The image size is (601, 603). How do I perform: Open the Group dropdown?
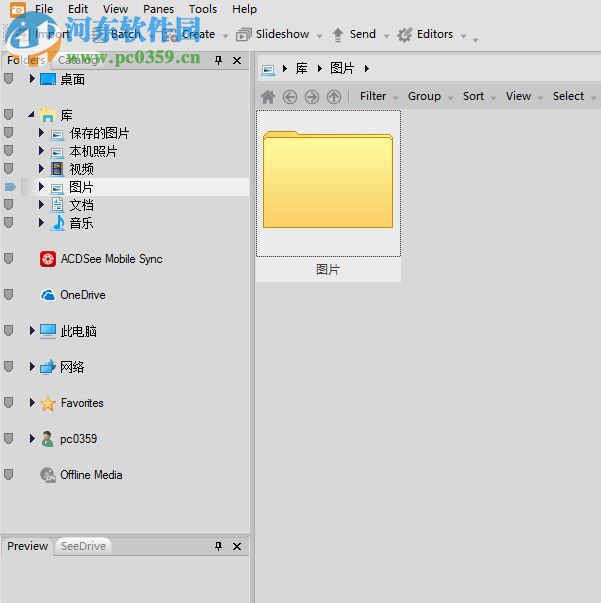[430, 96]
